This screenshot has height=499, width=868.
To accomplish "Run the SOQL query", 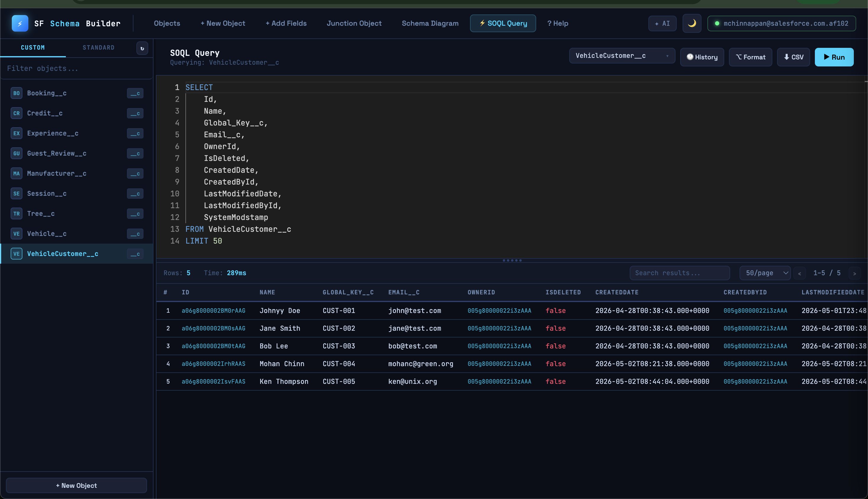I will (x=834, y=57).
